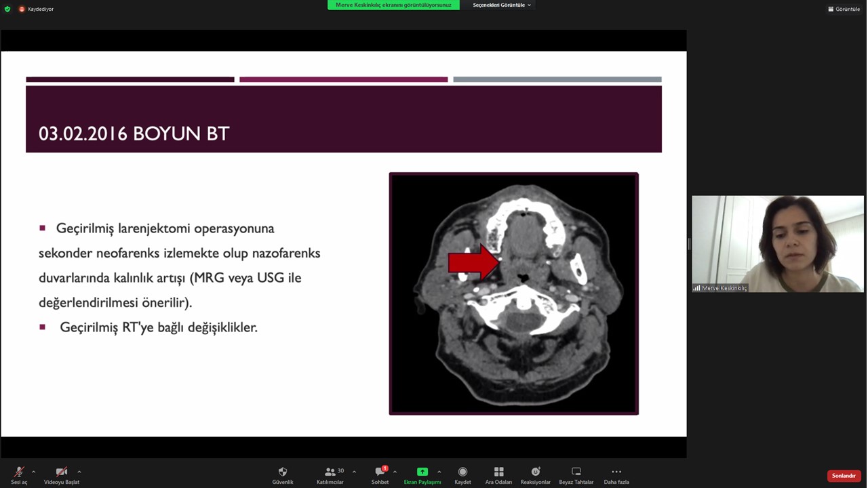Click the green encryption shield icon

[x=7, y=9]
